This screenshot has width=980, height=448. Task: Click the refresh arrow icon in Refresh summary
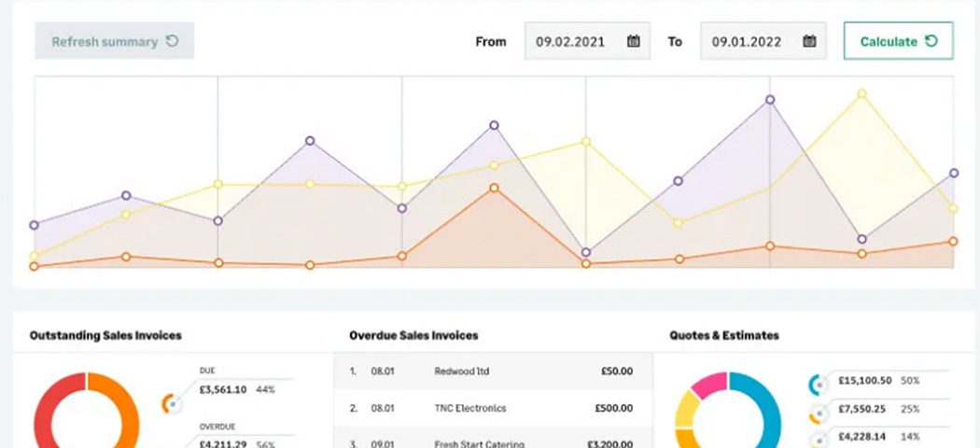pos(172,41)
